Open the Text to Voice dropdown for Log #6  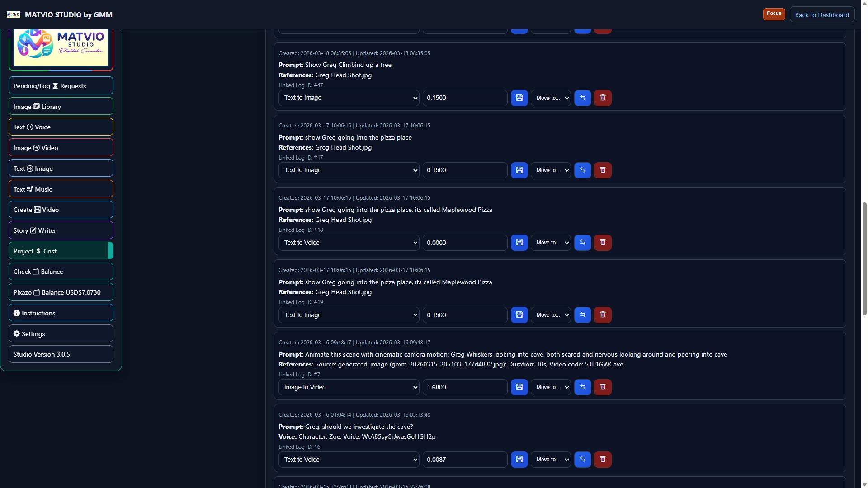pos(349,460)
